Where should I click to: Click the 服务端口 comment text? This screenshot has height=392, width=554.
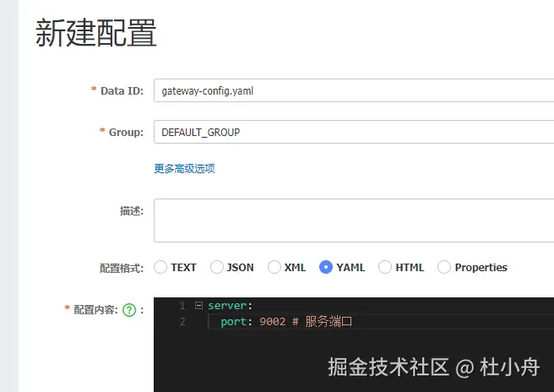click(x=329, y=321)
